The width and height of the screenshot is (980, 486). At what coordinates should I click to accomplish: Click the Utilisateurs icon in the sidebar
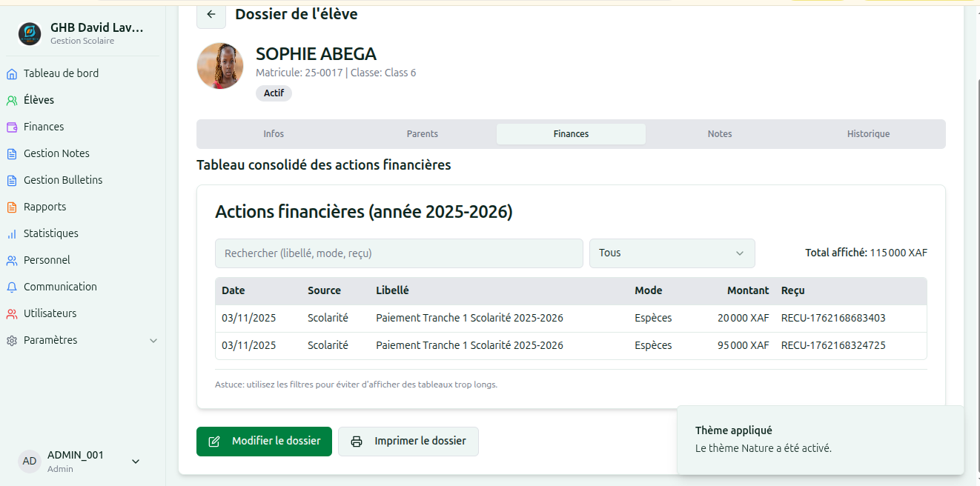point(11,313)
